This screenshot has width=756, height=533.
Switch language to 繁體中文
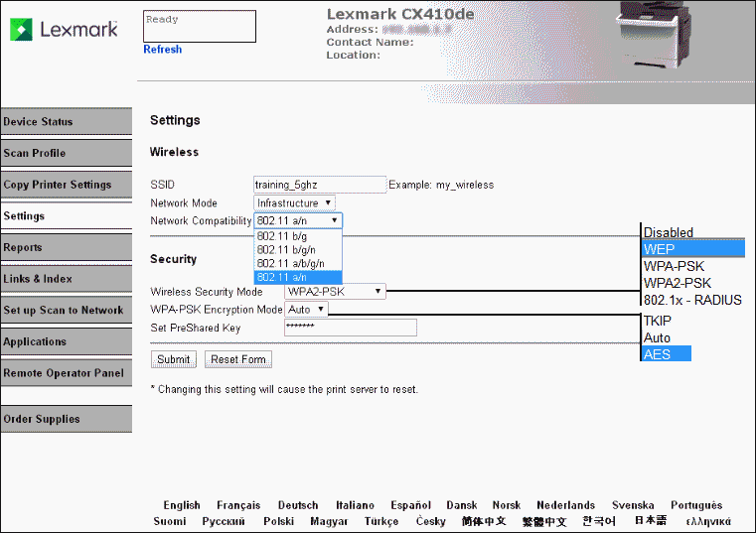[544, 521]
